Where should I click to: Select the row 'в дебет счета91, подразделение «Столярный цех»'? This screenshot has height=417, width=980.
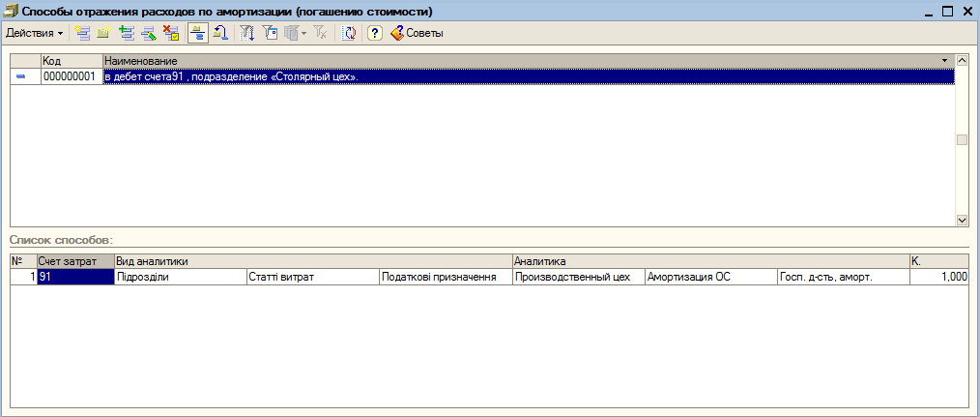(x=529, y=76)
